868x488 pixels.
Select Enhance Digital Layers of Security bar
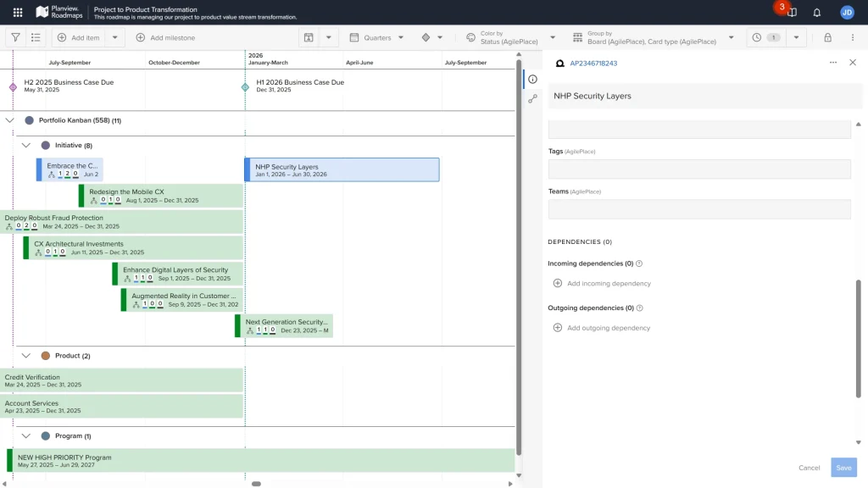click(177, 274)
